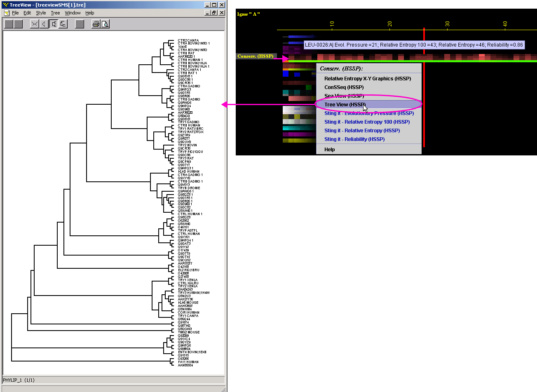The height and width of the screenshot is (392, 537).
Task: Choose the rectangular cladogram style button
Action: coord(54,24)
